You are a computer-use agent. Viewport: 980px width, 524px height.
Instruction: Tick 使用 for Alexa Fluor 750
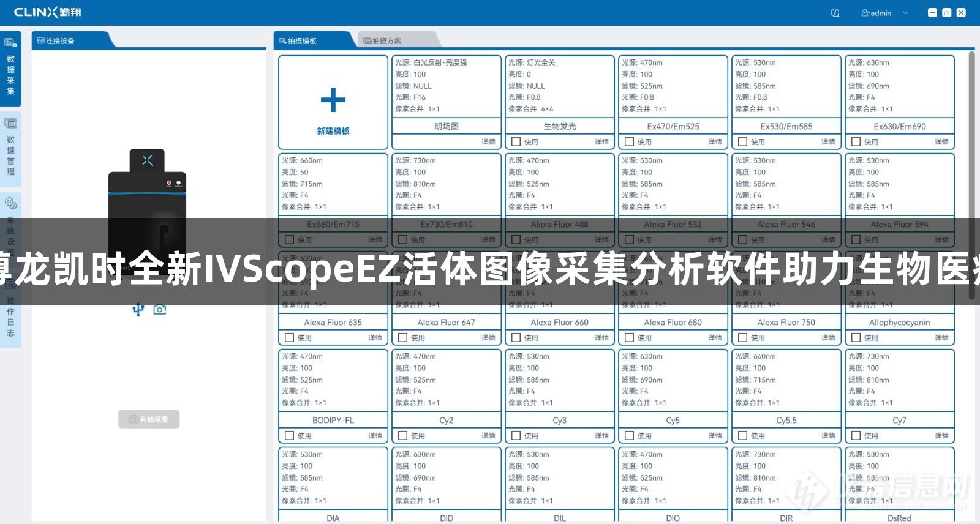click(743, 338)
